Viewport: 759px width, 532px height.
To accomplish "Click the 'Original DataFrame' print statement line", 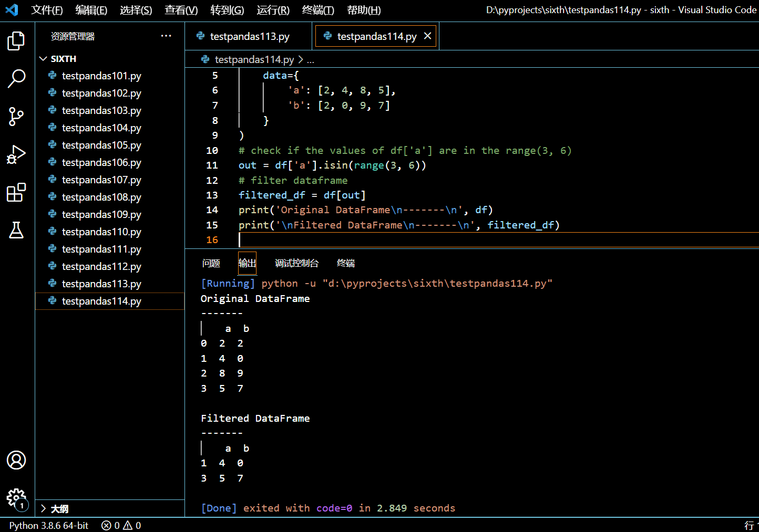I will coord(366,210).
